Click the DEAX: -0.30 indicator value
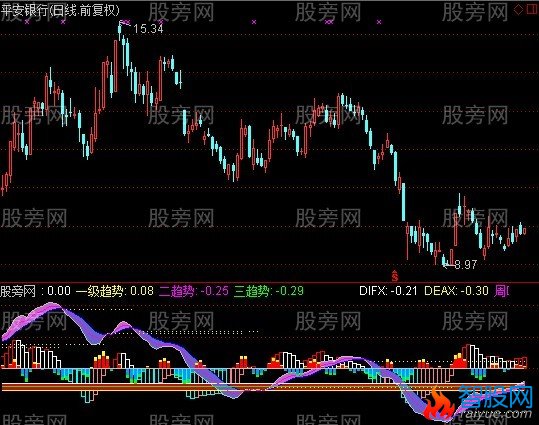539x425 pixels. (x=456, y=291)
